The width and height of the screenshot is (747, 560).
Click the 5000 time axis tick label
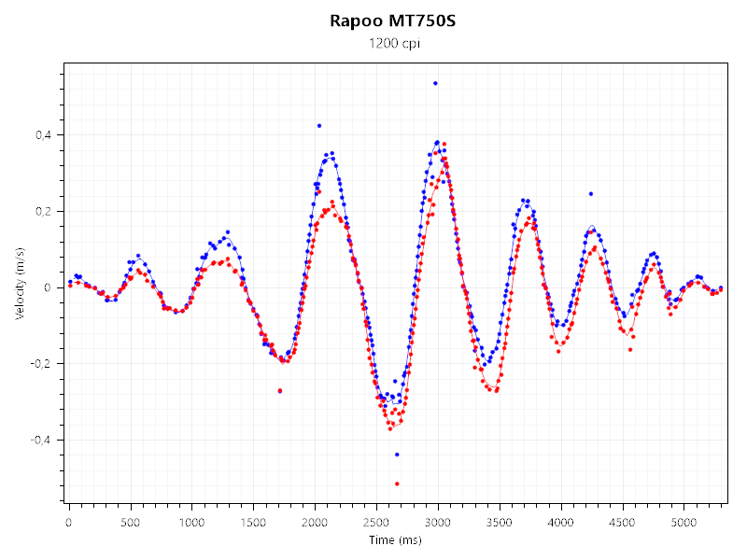[x=684, y=523]
